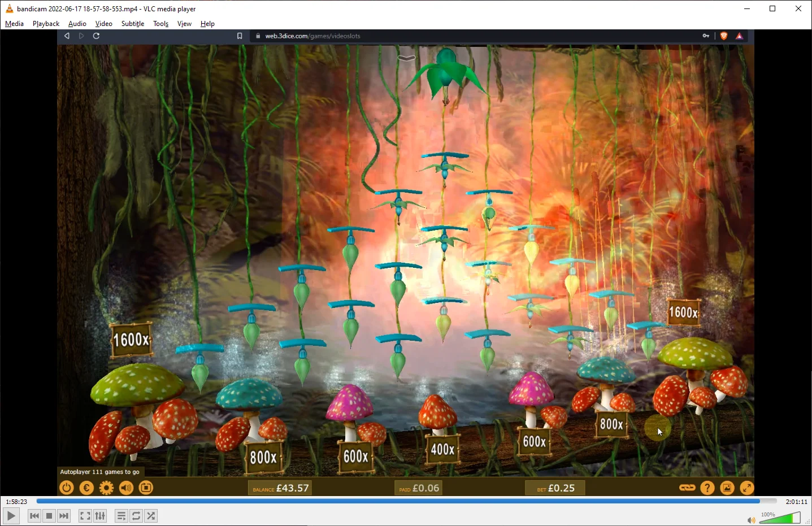Click the total duration 2:01:11
Image resolution: width=812 pixels, height=526 pixels.
(796, 502)
